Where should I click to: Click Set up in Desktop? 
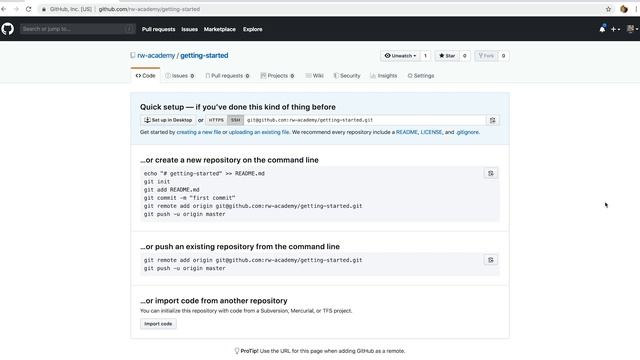pos(168,120)
